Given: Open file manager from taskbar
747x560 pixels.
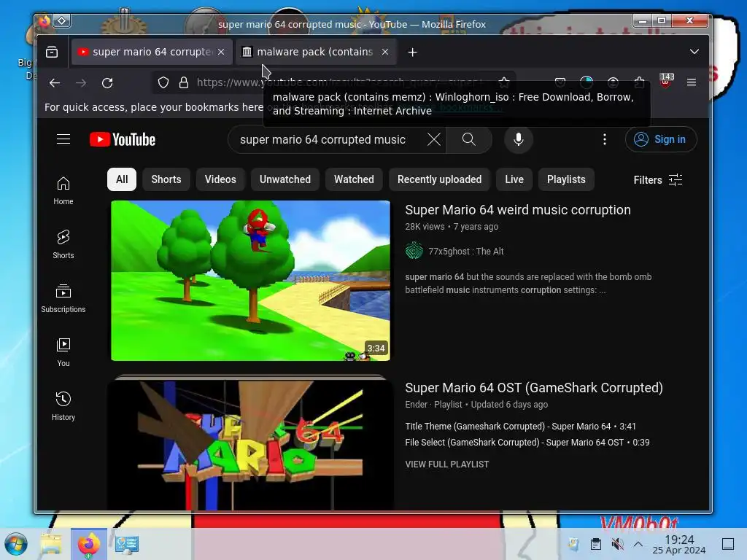Looking at the screenshot, I should pyautogui.click(x=51, y=544).
